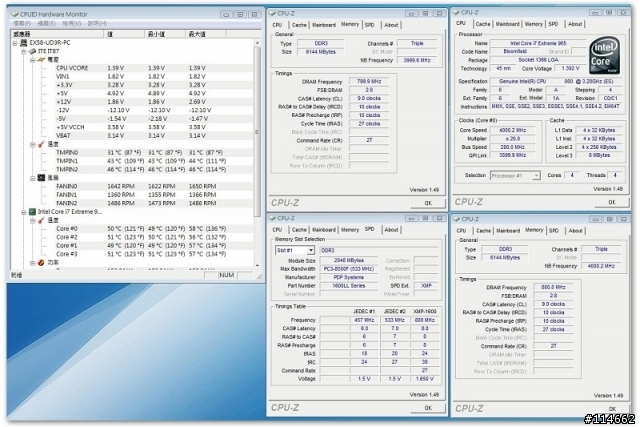Viewport: 640px width, 427px height.
Task: Click the thermometer icon above the Core #0 row
Action: pyautogui.click(x=41, y=220)
